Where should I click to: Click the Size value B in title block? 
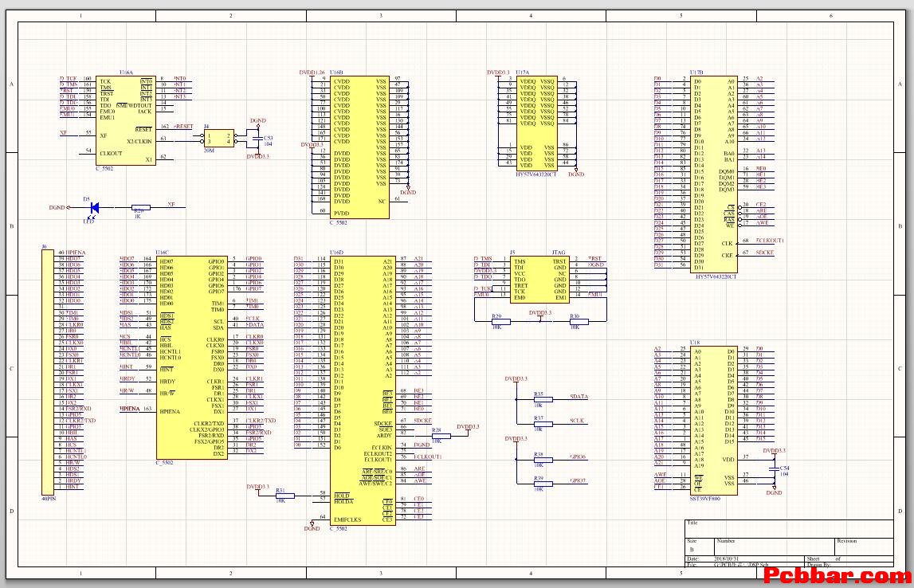coord(692,550)
